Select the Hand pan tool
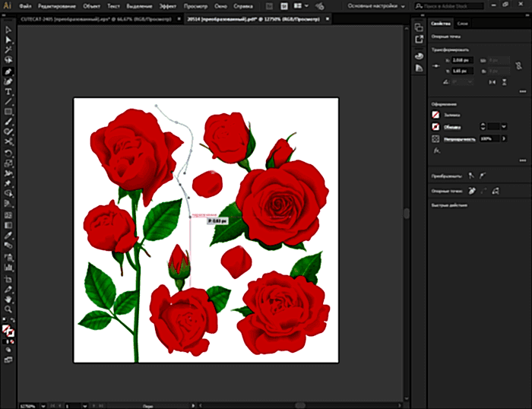The height and width of the screenshot is (409, 532). [x=8, y=299]
